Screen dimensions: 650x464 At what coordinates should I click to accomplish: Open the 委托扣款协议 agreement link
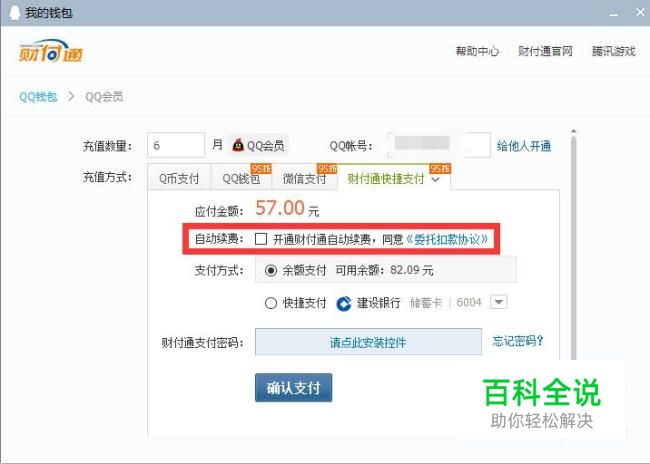click(446, 239)
